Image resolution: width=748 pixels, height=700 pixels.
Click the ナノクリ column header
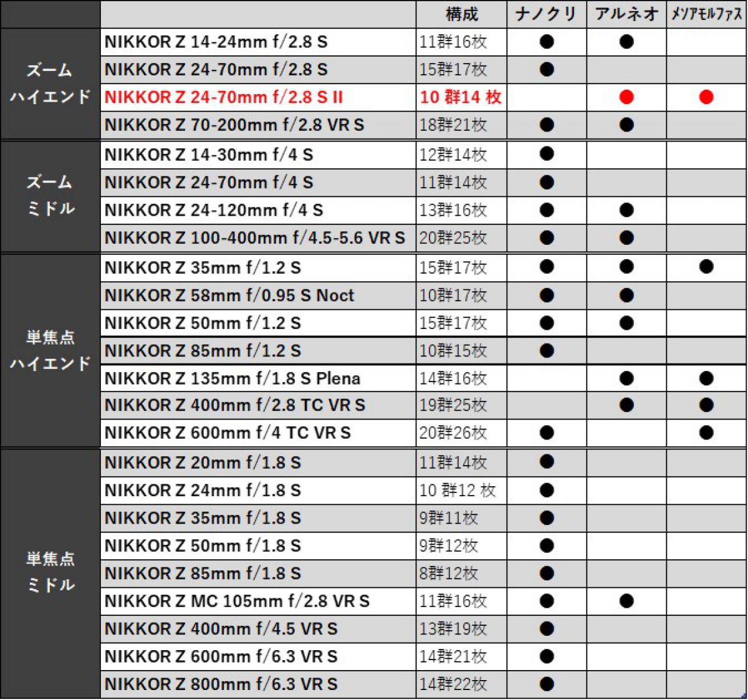(x=546, y=14)
